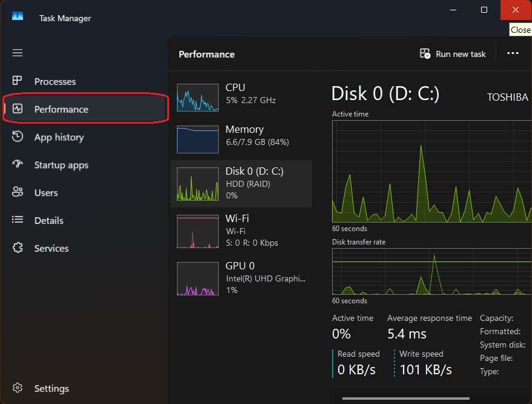This screenshot has height=404, width=532.
Task: Click the Task Manager app icon in title bar
Action: coord(18,16)
